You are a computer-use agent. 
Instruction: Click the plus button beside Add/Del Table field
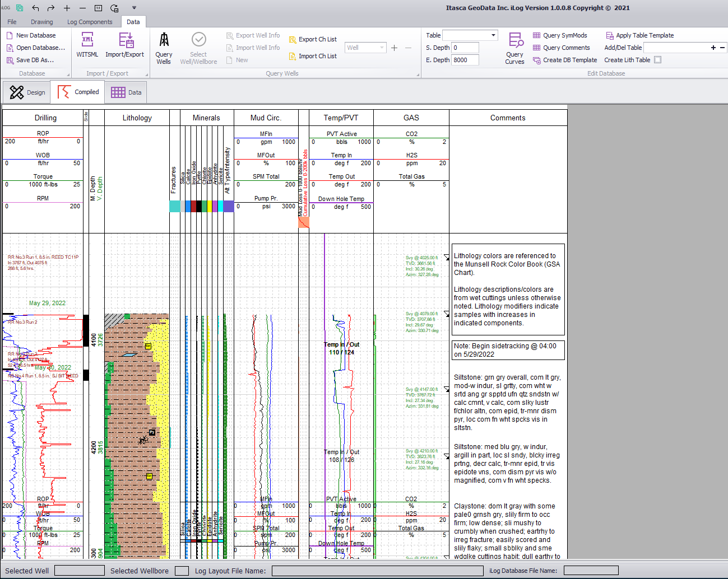point(714,48)
